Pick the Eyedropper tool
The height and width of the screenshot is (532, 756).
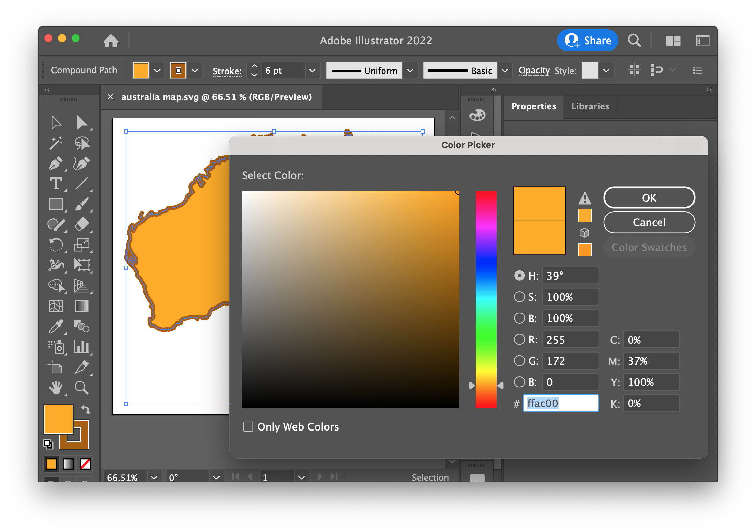point(56,327)
